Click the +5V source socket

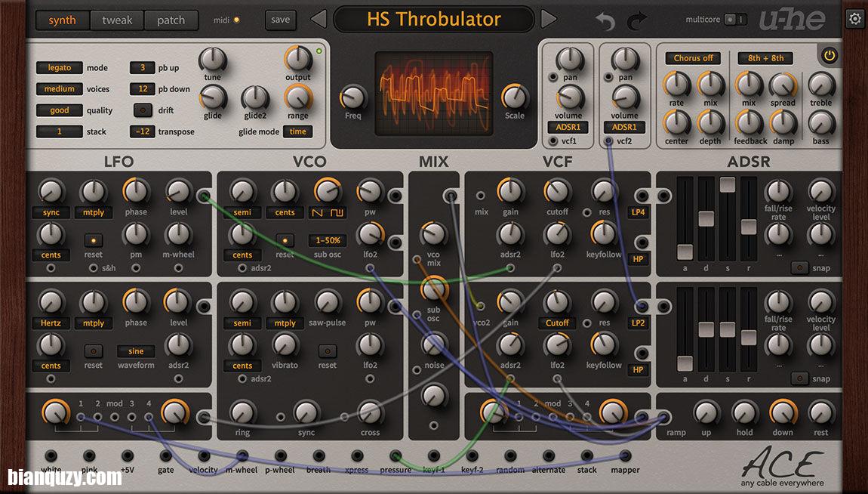pyautogui.click(x=128, y=455)
